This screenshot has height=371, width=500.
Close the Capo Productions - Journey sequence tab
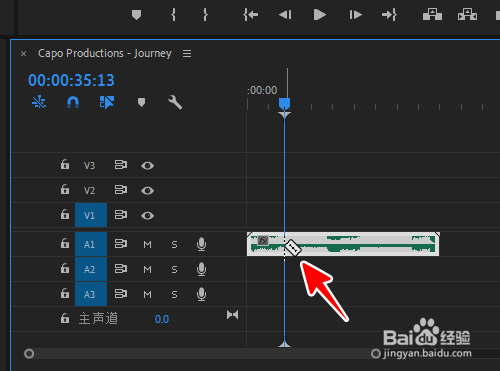click(23, 54)
